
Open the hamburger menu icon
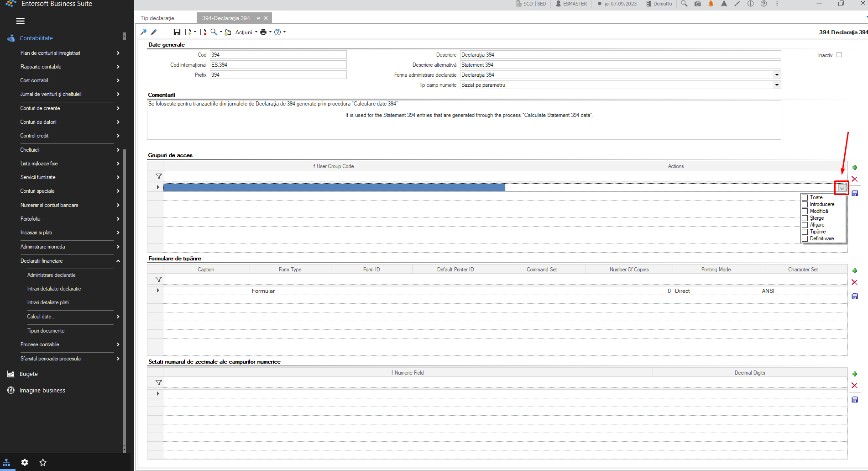(x=20, y=21)
